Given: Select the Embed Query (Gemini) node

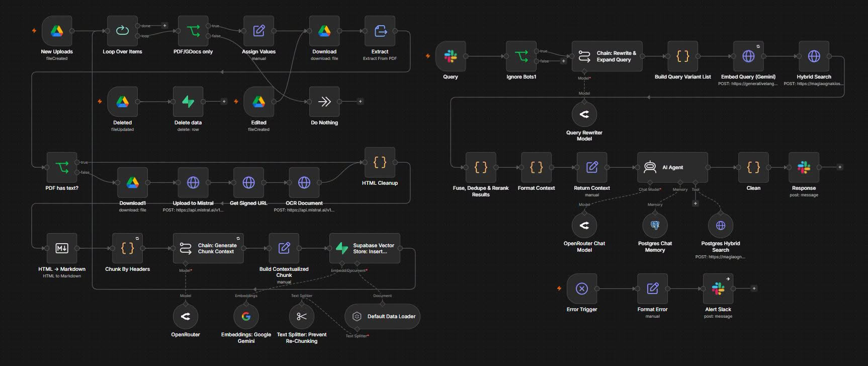Looking at the screenshot, I should pyautogui.click(x=748, y=56).
